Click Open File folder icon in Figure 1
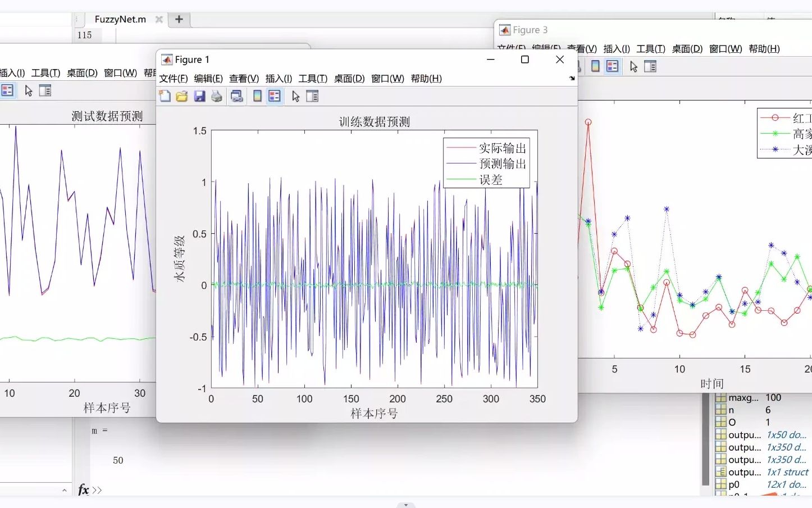Viewport: 812px width, 508px height. click(x=181, y=96)
